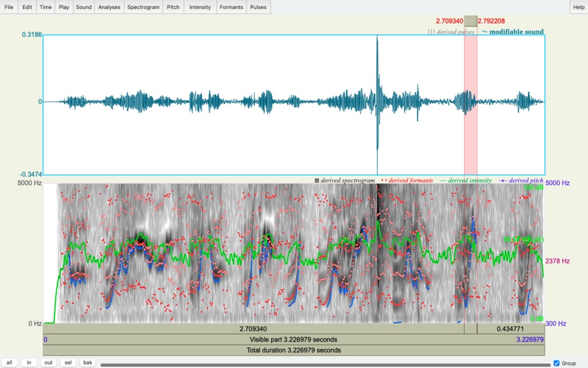588x368 pixels.
Task: Click the 5000 Hz label right of spectrogram
Action: [x=558, y=183]
